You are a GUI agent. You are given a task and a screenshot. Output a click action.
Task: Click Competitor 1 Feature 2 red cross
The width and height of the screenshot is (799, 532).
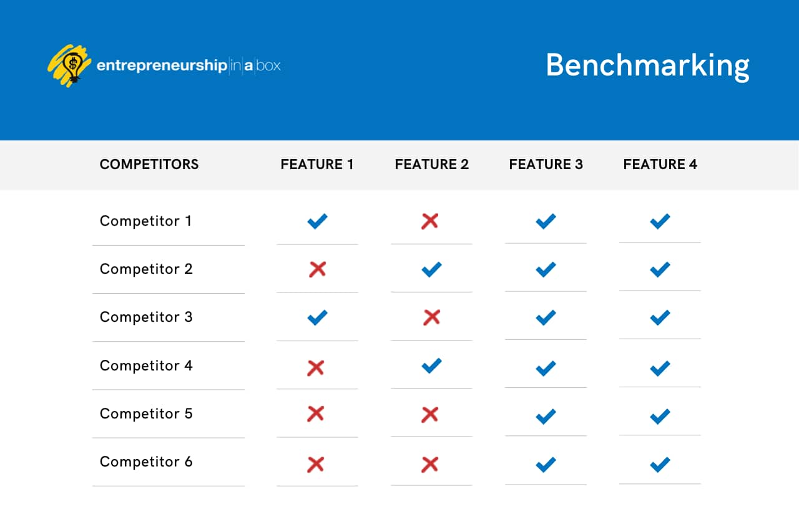pos(429,221)
